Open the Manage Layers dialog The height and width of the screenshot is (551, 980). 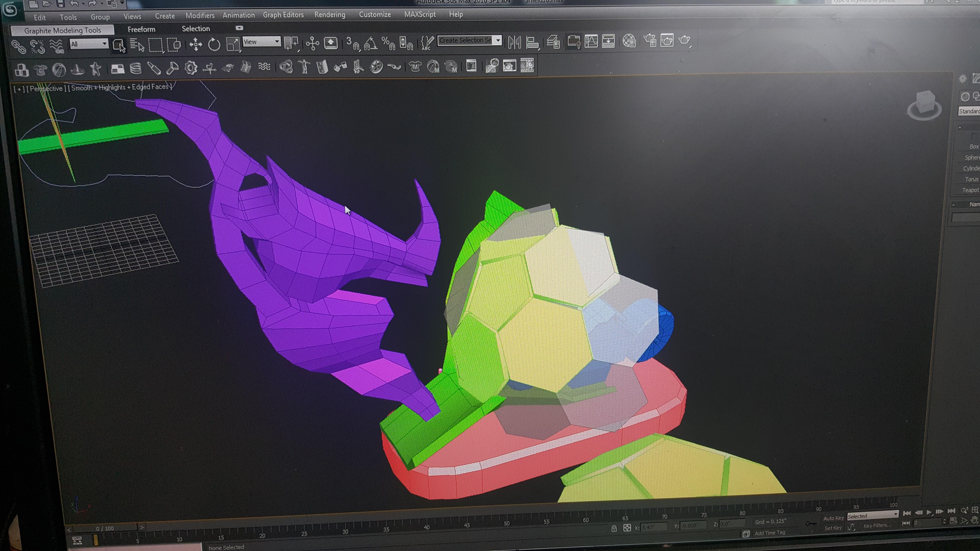pyautogui.click(x=553, y=41)
